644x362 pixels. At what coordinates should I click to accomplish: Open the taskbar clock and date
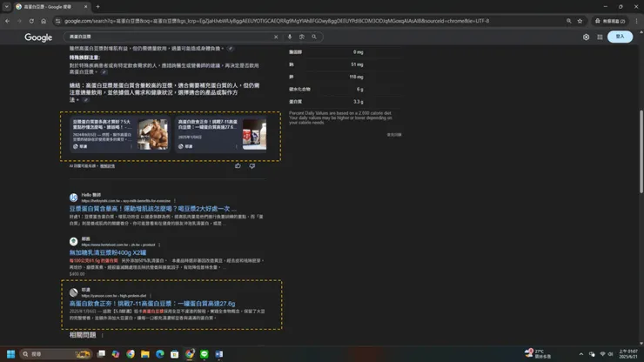point(628,354)
